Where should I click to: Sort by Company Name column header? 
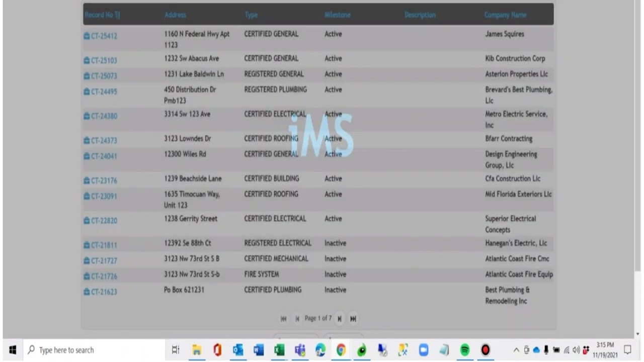pos(506,15)
